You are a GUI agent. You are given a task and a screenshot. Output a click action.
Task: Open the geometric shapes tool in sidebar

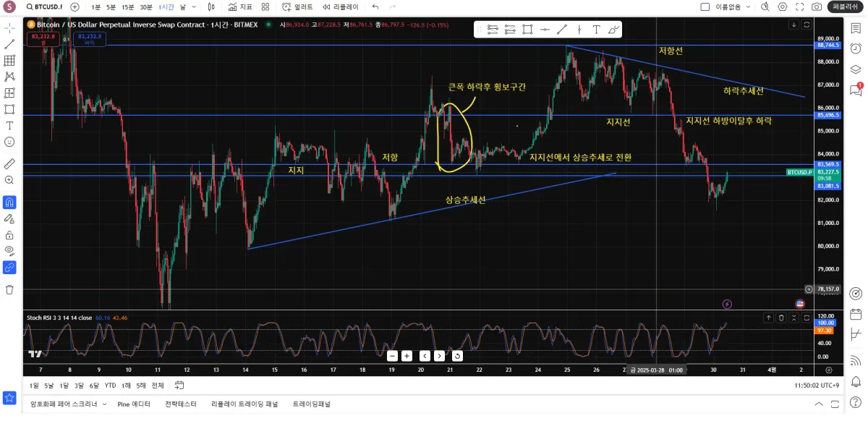point(9,110)
